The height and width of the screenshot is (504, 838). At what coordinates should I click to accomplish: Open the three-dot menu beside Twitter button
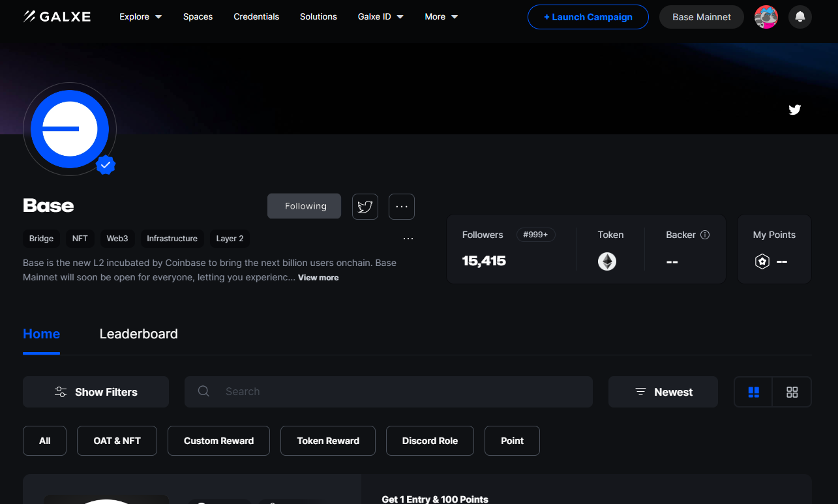tap(402, 207)
